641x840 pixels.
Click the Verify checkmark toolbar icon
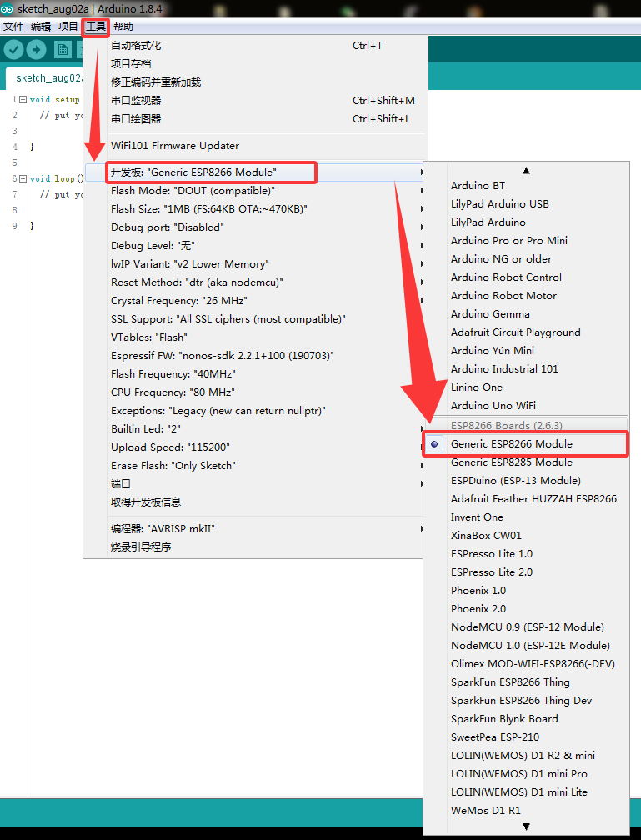click(14, 50)
